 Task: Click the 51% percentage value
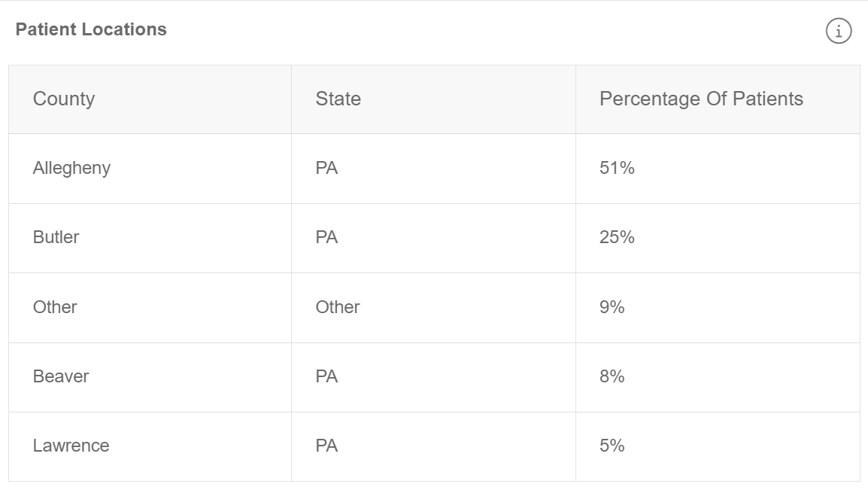coord(617,168)
